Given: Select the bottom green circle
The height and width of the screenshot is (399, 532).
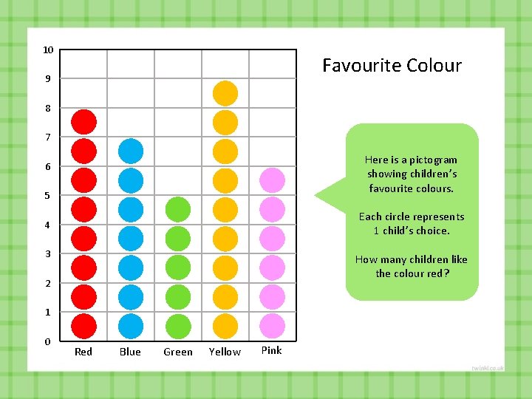Looking at the screenshot, I should coord(178,326).
